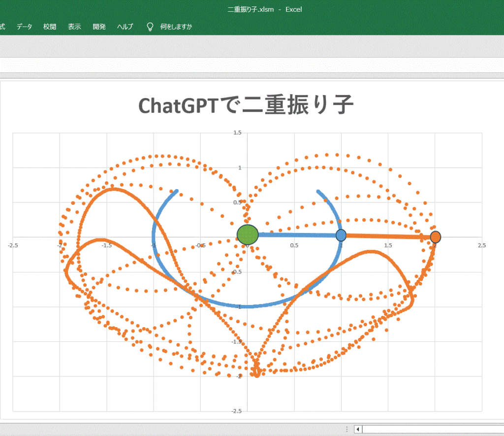Open the データ ribbon tab
Viewport: 504px width, 436px height.
[25, 27]
